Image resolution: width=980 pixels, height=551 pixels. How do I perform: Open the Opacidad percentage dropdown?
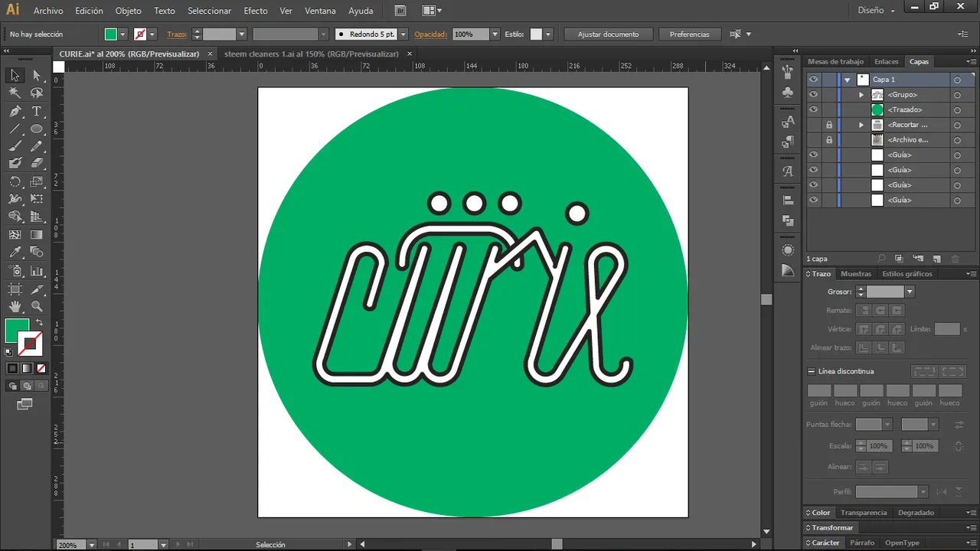point(495,34)
